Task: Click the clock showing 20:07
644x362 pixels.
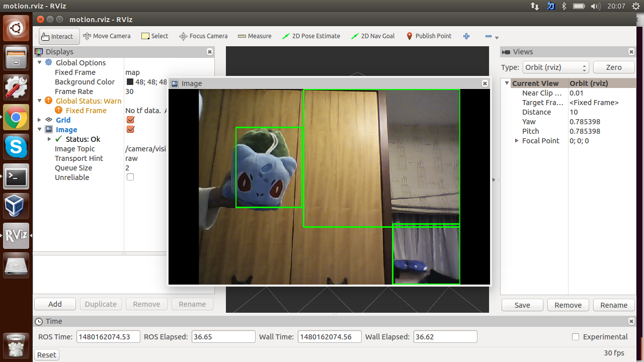Action: (x=616, y=6)
